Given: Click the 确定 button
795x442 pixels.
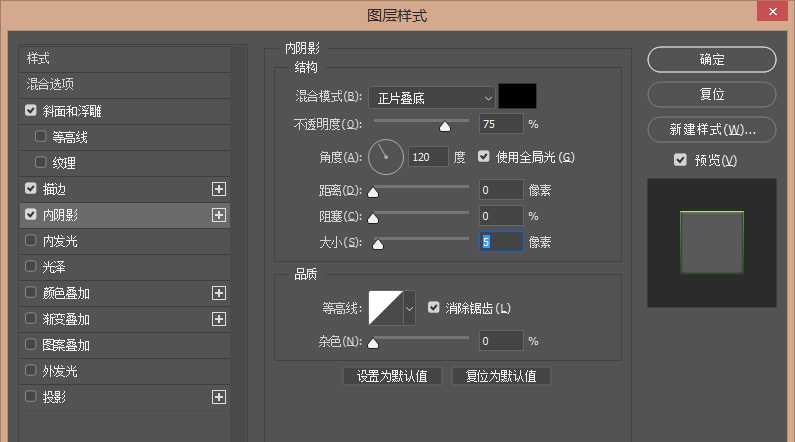Looking at the screenshot, I should tap(711, 60).
